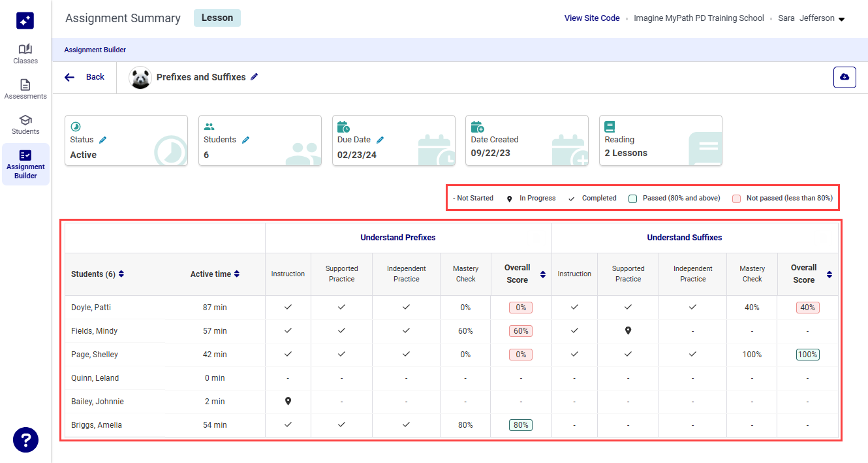Open the Assessments sidebar icon
This screenshot has height=463, width=868.
[x=25, y=89]
